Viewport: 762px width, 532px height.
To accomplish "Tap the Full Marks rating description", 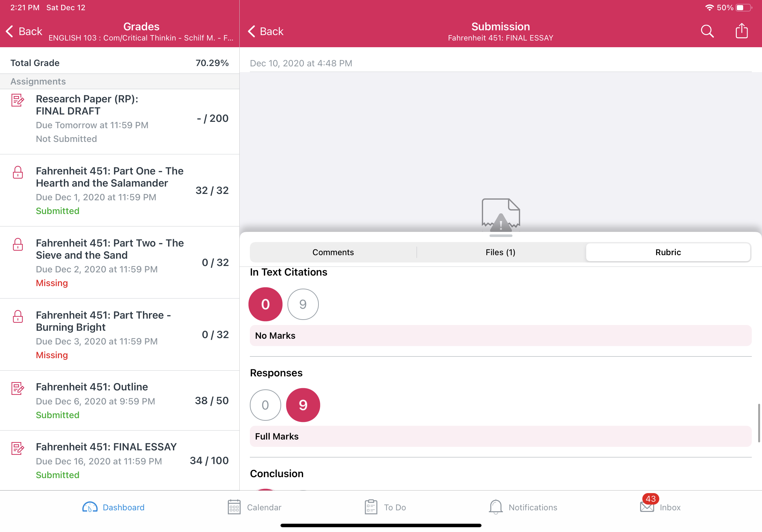I will click(x=500, y=436).
